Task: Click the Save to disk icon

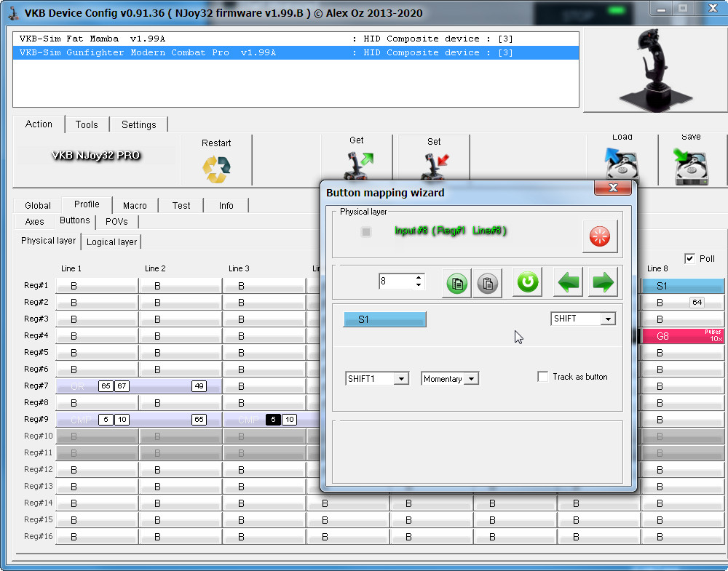Action: click(x=691, y=166)
